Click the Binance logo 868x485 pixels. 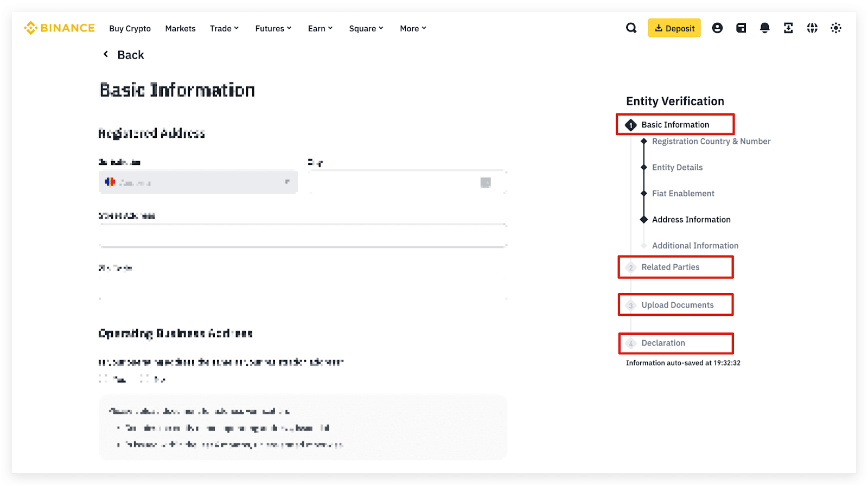59,28
